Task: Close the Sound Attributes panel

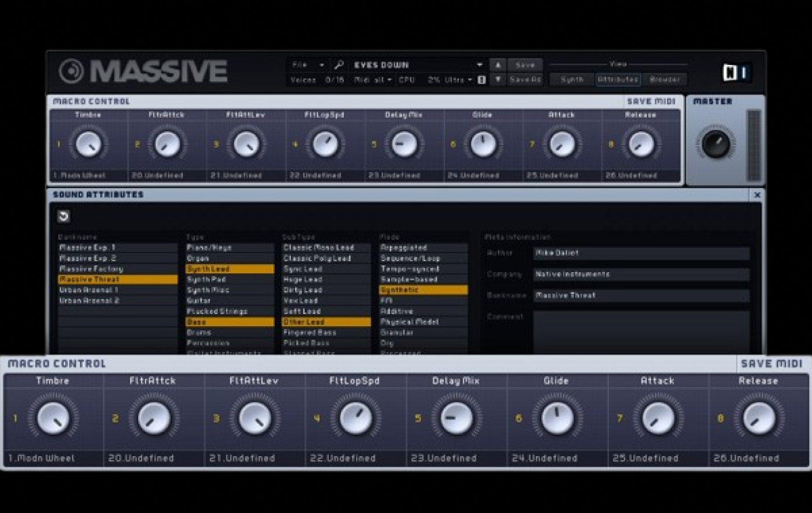Action: click(x=757, y=195)
